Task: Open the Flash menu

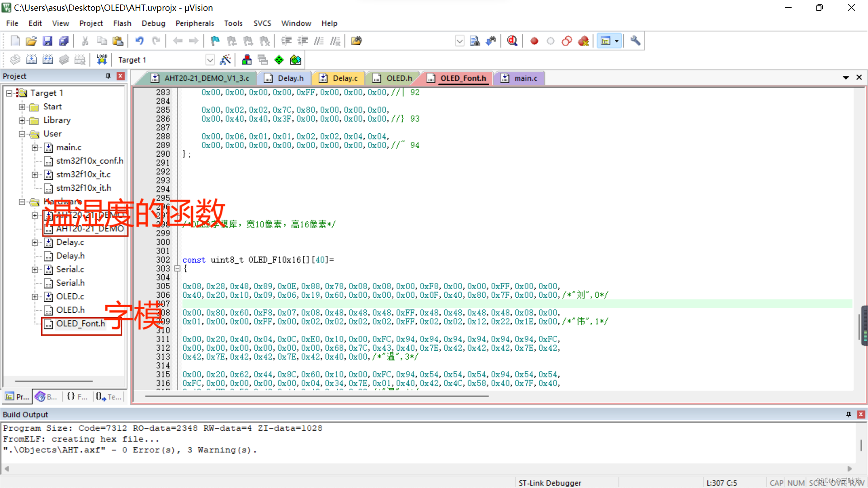Action: coord(122,23)
